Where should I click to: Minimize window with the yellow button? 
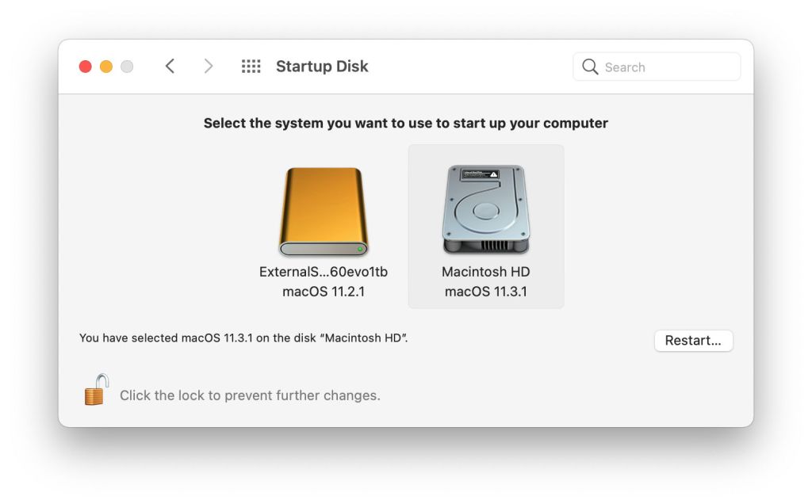pos(106,67)
